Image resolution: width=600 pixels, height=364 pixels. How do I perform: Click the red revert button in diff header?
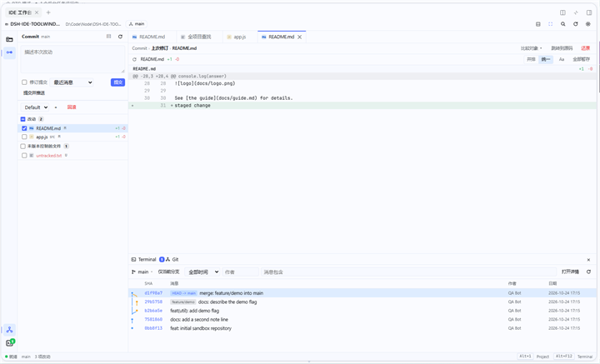pos(586,48)
